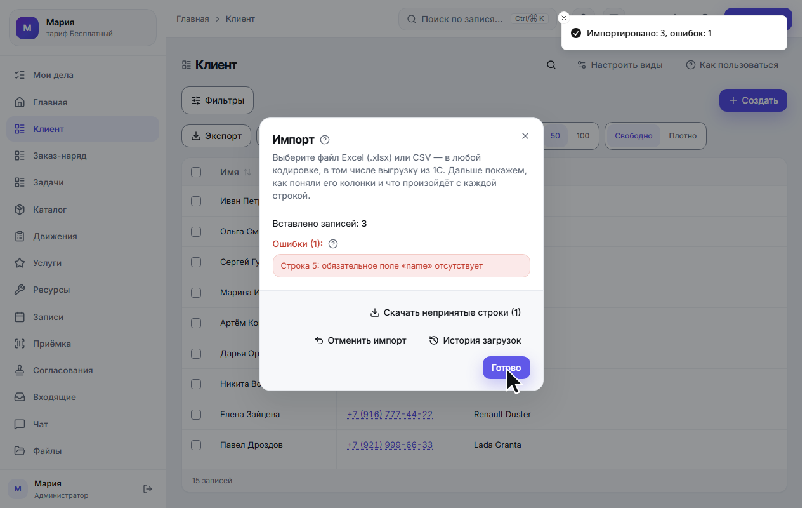
Task: Click the Готово button
Action: click(506, 368)
